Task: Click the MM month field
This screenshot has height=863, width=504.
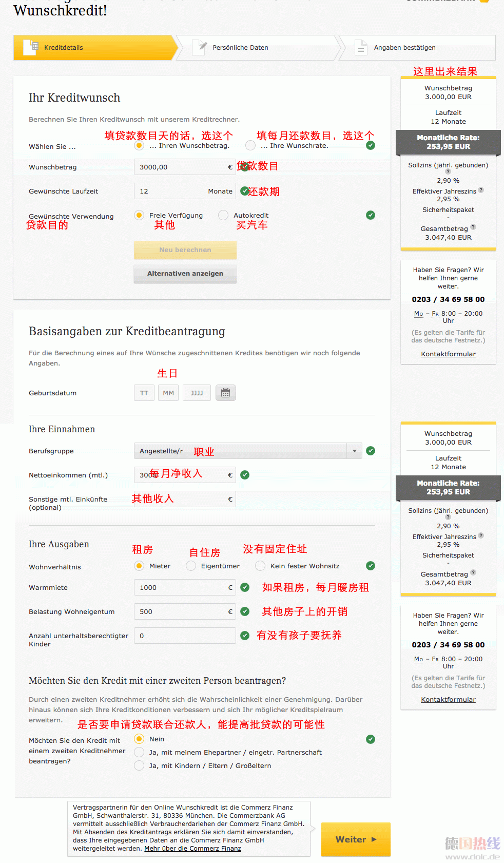Action: click(168, 393)
